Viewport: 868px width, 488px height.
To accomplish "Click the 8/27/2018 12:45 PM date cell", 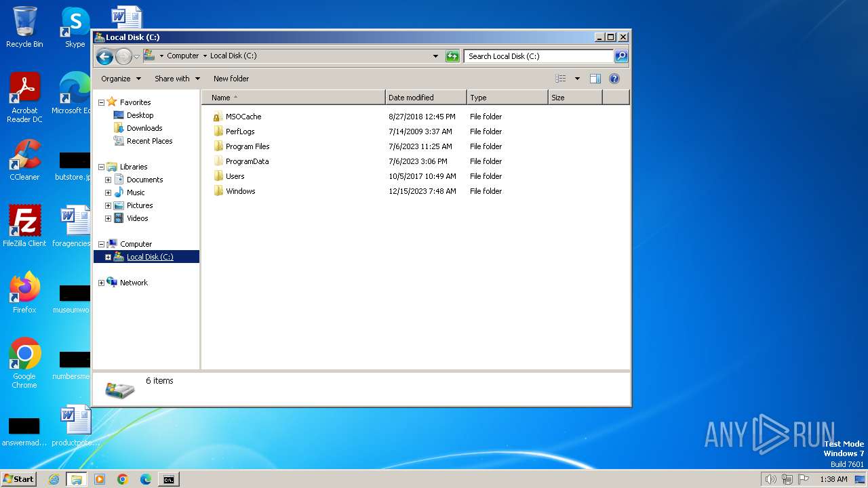I will 422,117.
